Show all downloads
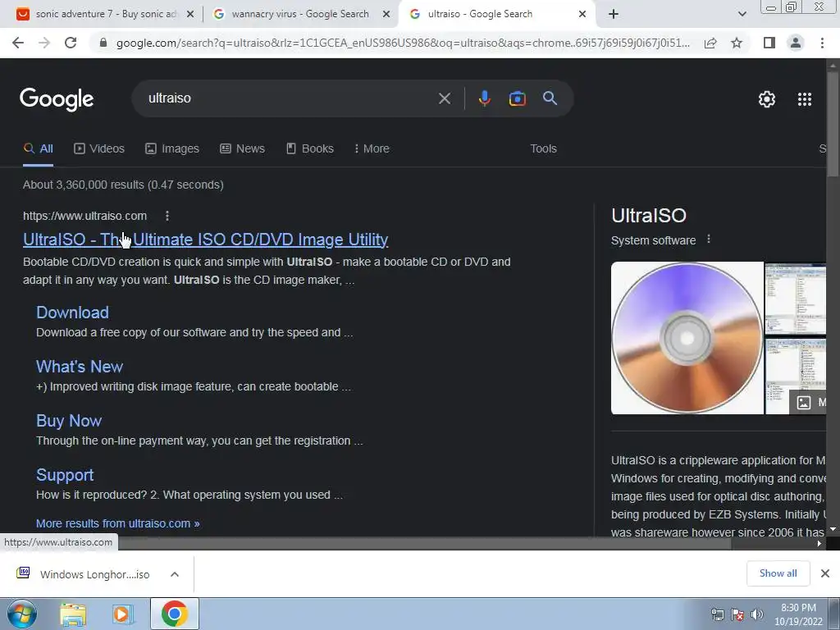Viewport: 840px width, 630px height. (778, 573)
